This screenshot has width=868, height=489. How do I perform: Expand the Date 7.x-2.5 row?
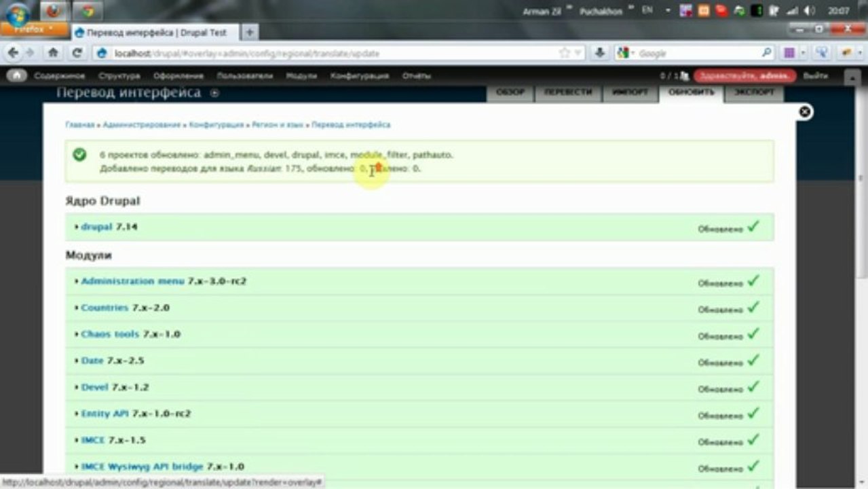tap(419, 361)
